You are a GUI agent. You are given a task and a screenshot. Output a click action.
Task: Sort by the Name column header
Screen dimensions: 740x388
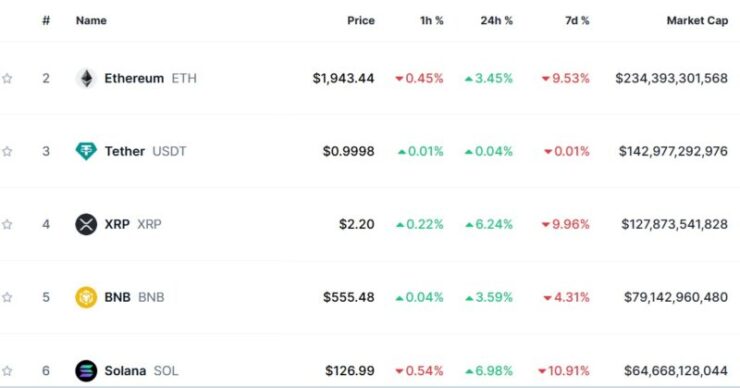tap(91, 21)
